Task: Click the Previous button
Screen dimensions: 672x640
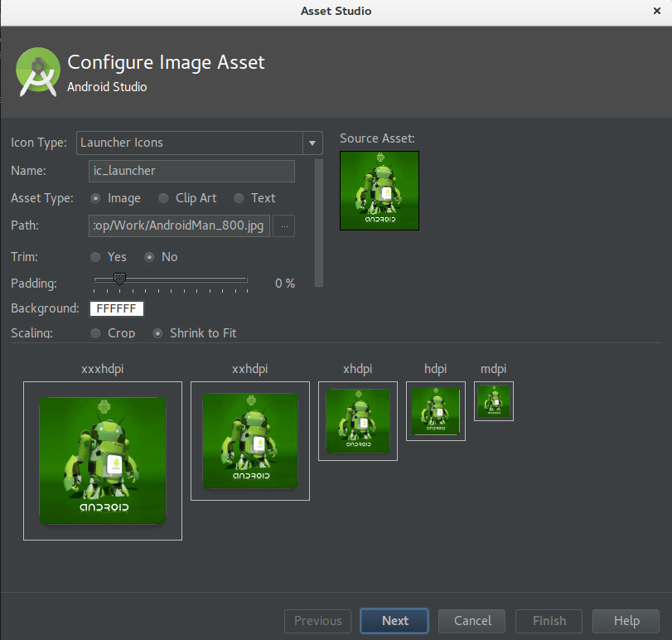Action: tap(317, 621)
